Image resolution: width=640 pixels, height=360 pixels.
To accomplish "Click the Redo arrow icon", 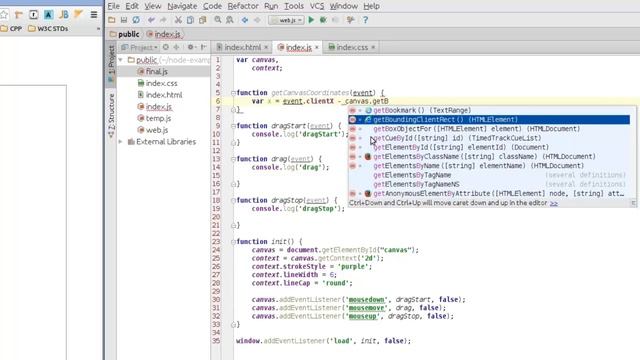I will click(x=163, y=20).
